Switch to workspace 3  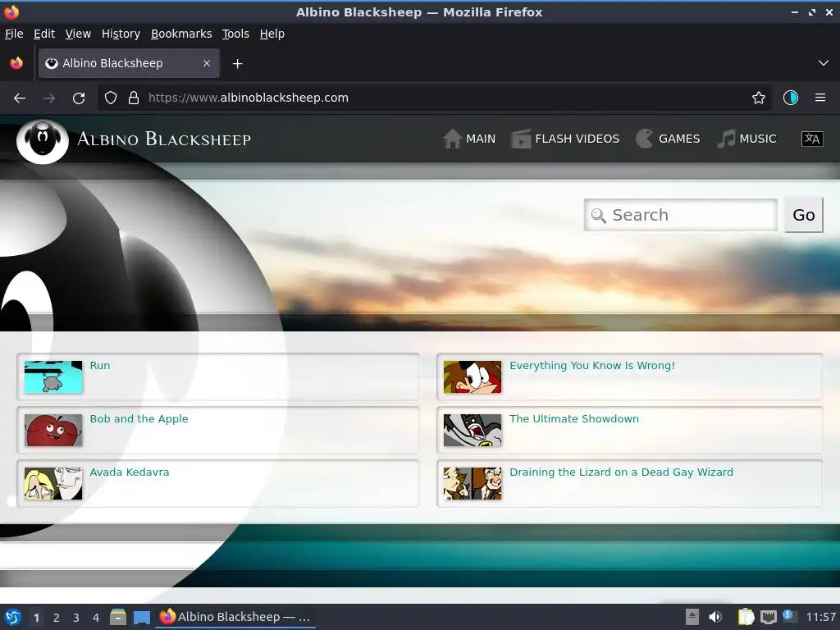[76, 618]
